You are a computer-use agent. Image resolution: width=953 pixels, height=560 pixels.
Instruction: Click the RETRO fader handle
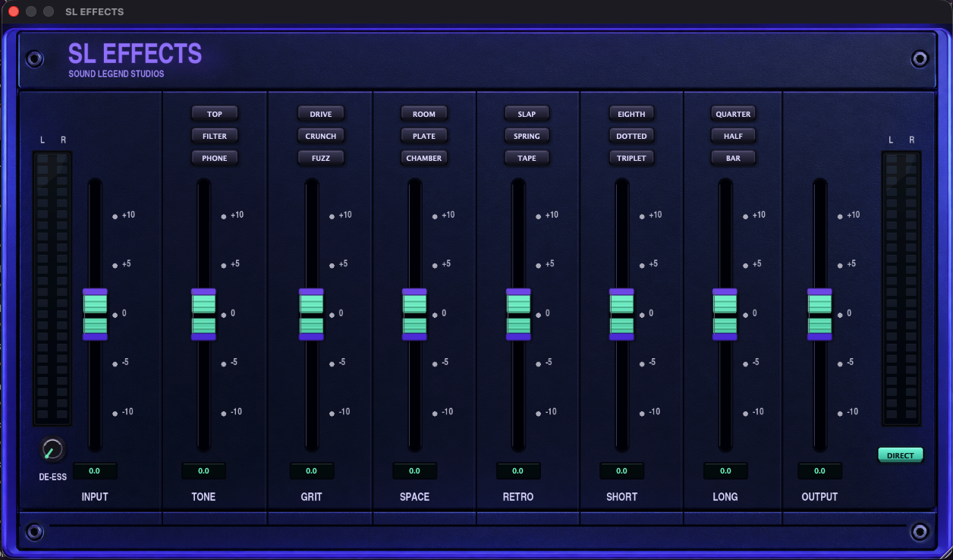click(518, 314)
